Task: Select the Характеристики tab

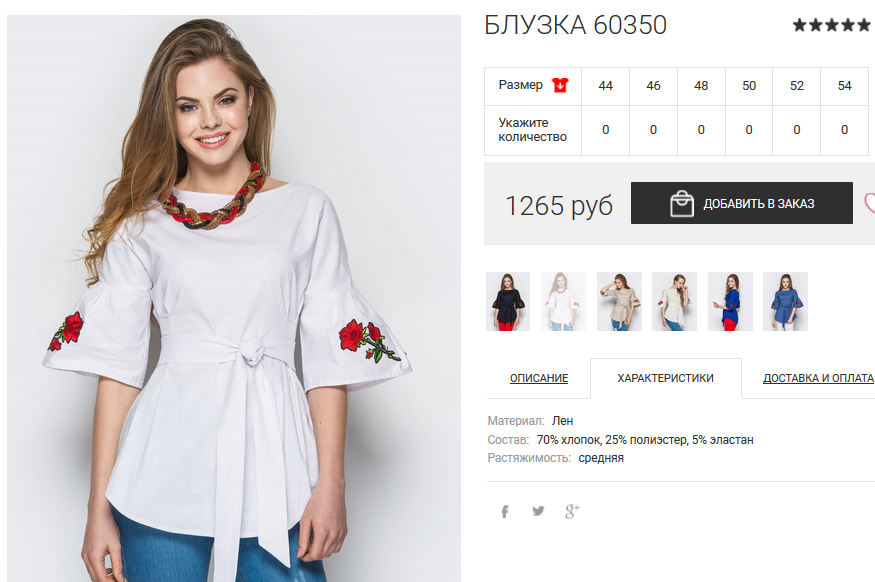Action: pos(665,378)
